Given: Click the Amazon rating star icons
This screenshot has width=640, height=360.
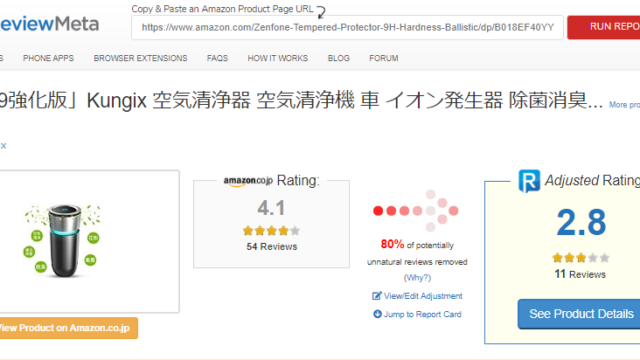Looking at the screenshot, I should (271, 231).
